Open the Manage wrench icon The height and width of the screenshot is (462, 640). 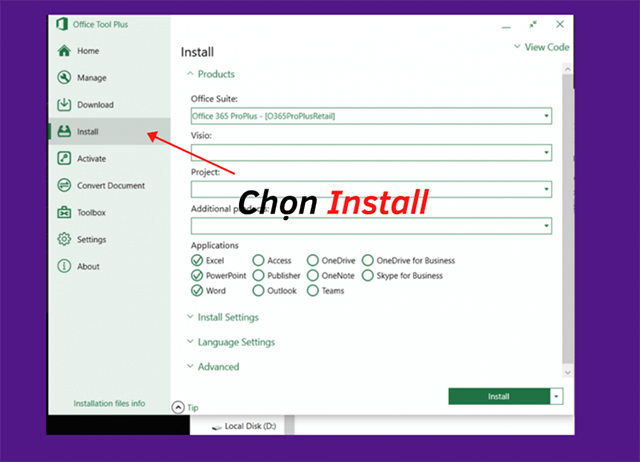(65, 78)
